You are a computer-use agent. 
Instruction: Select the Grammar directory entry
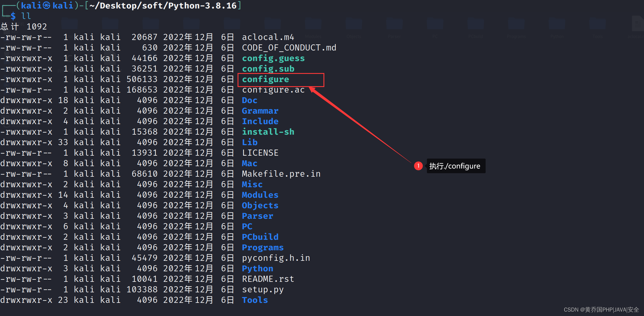(260, 111)
